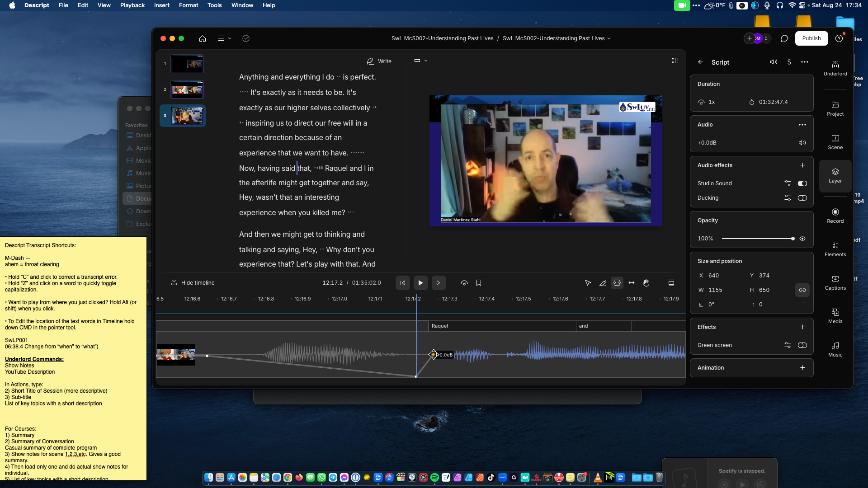Open the Script panel more options

pos(805,62)
